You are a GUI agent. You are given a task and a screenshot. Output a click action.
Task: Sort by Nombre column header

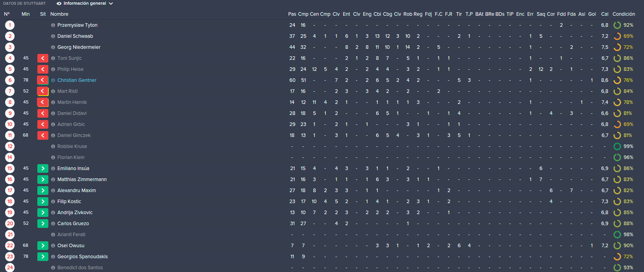(x=59, y=14)
